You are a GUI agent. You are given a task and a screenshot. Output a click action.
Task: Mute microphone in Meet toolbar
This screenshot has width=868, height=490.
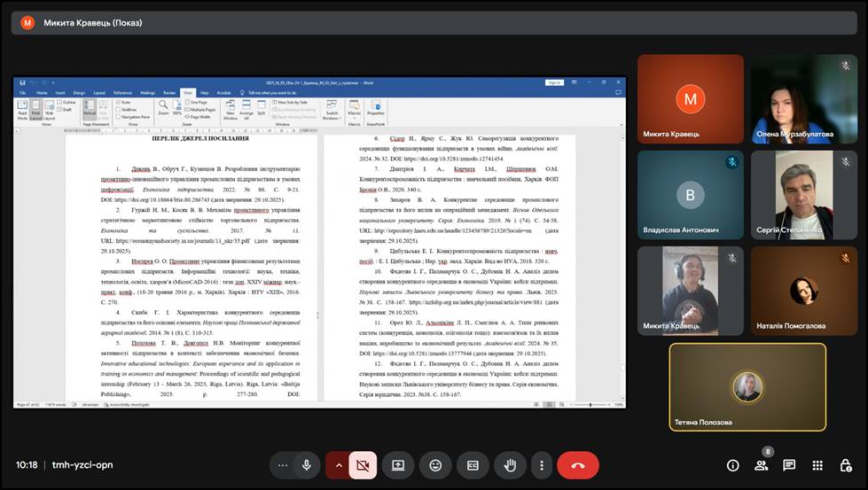307,465
